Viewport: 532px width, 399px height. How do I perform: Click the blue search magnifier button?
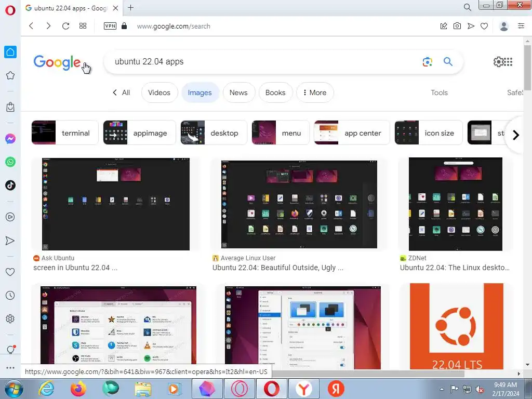click(x=448, y=61)
